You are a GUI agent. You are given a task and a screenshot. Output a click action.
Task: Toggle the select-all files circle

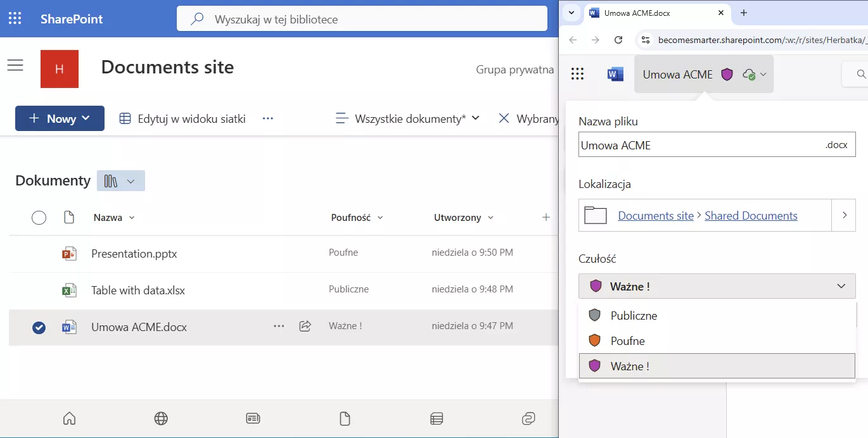[x=39, y=218]
